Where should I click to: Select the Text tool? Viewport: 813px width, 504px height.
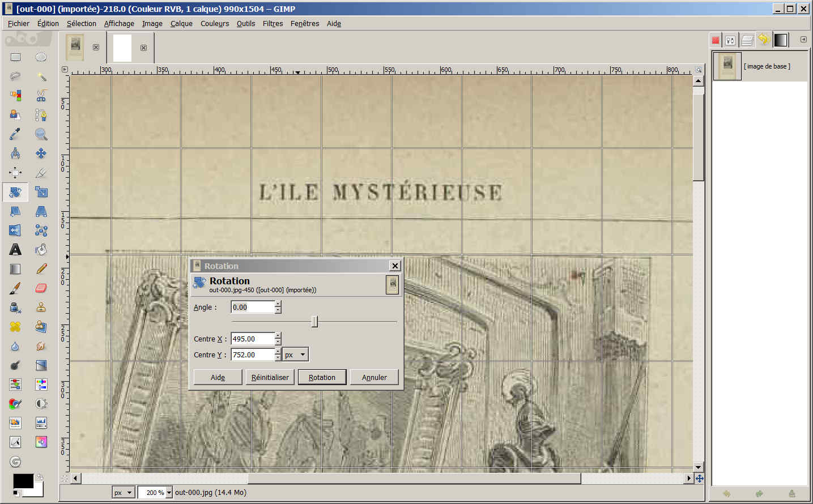coord(15,250)
